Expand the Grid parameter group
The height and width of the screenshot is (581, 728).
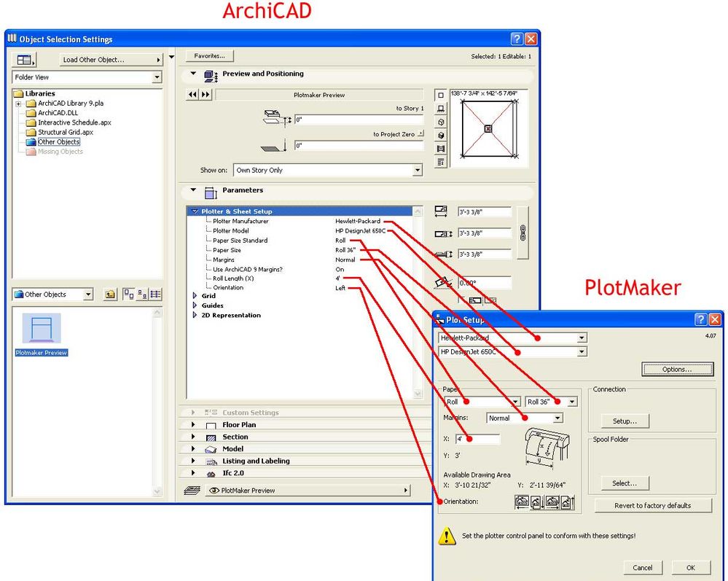pyautogui.click(x=195, y=296)
